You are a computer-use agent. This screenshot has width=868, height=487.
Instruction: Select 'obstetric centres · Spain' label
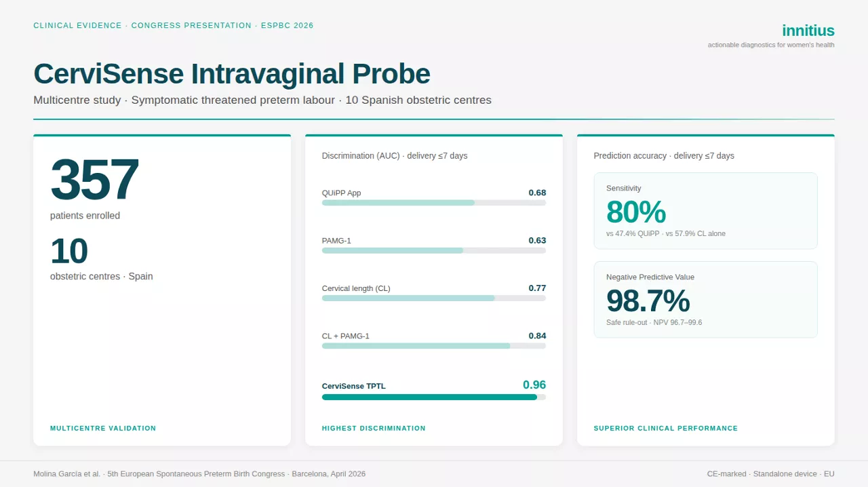tap(102, 277)
